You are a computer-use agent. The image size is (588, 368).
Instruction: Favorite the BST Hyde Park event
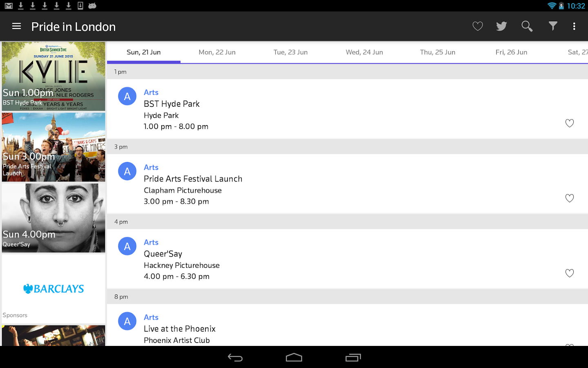570,123
